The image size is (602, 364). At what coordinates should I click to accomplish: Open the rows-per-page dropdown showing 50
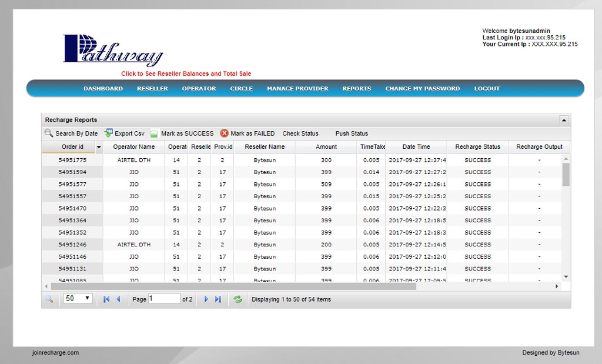(x=78, y=299)
